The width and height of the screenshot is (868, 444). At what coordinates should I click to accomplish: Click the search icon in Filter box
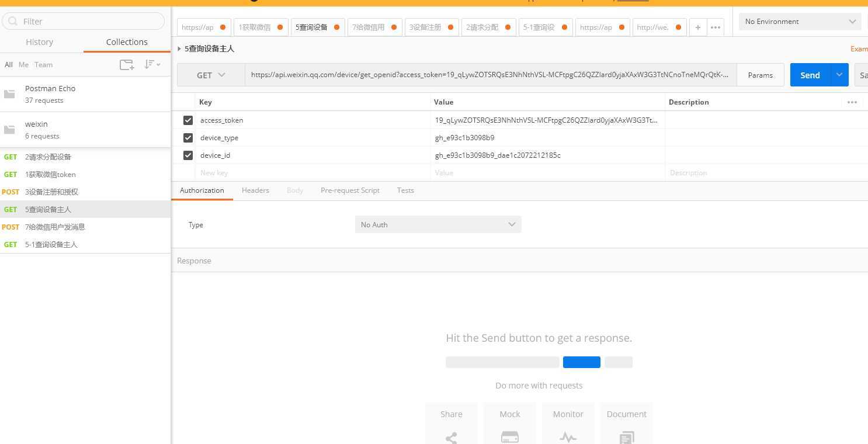point(12,22)
